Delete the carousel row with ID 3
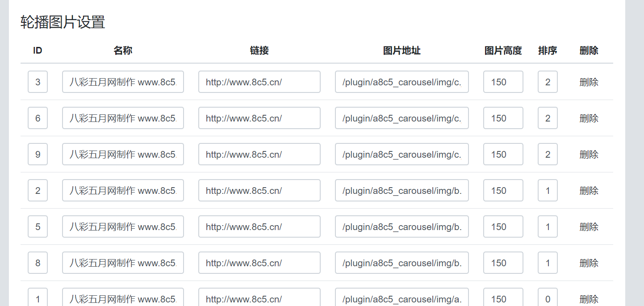 tap(589, 82)
